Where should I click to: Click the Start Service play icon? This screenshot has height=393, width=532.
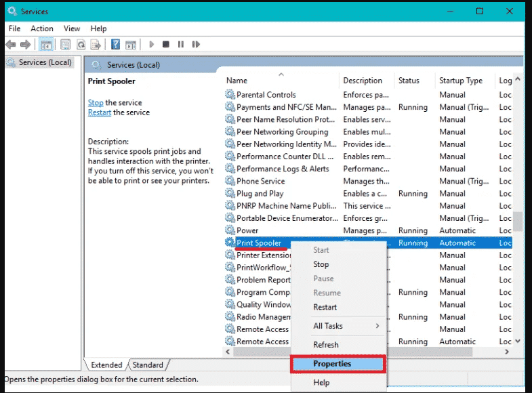click(151, 45)
